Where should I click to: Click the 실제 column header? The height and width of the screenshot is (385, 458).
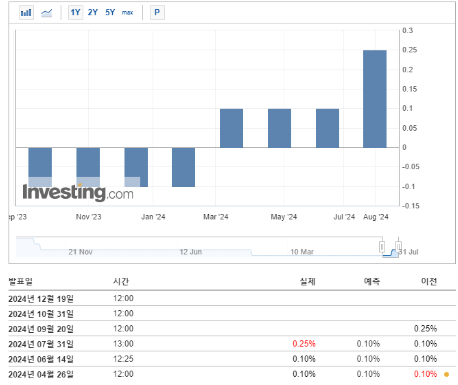pos(307,282)
